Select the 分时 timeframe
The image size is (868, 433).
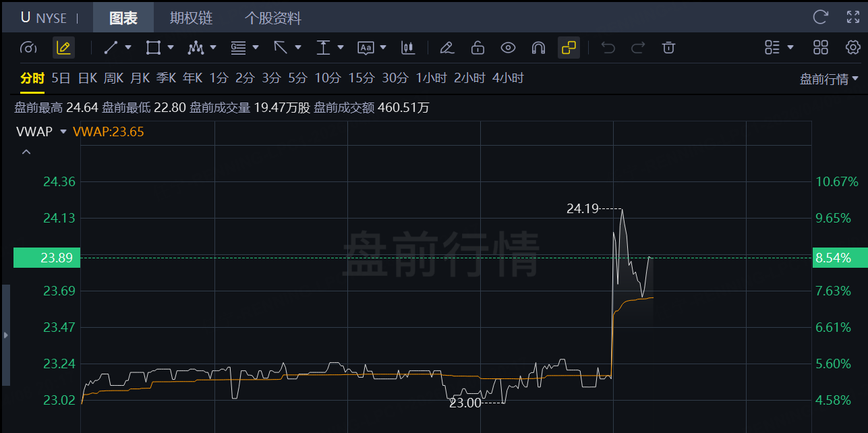pyautogui.click(x=32, y=78)
